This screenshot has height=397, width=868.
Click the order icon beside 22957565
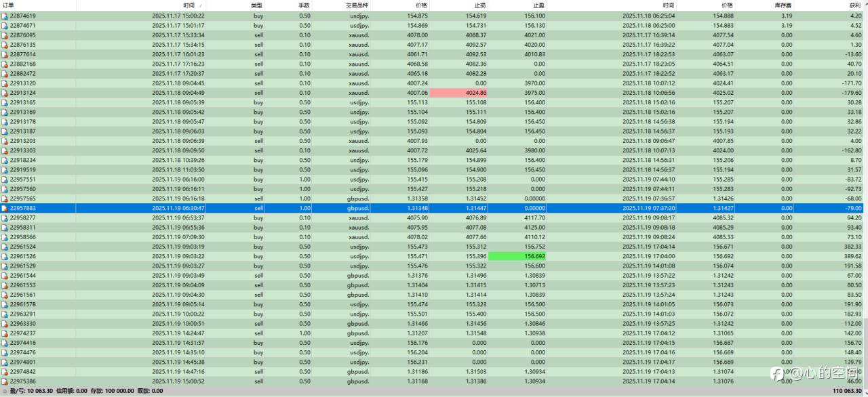tap(5, 198)
